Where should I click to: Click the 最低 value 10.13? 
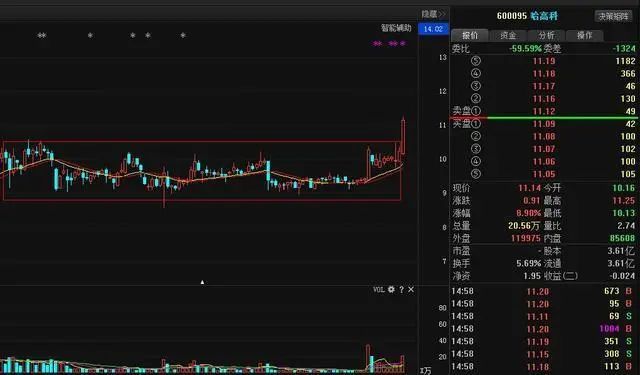click(624, 213)
